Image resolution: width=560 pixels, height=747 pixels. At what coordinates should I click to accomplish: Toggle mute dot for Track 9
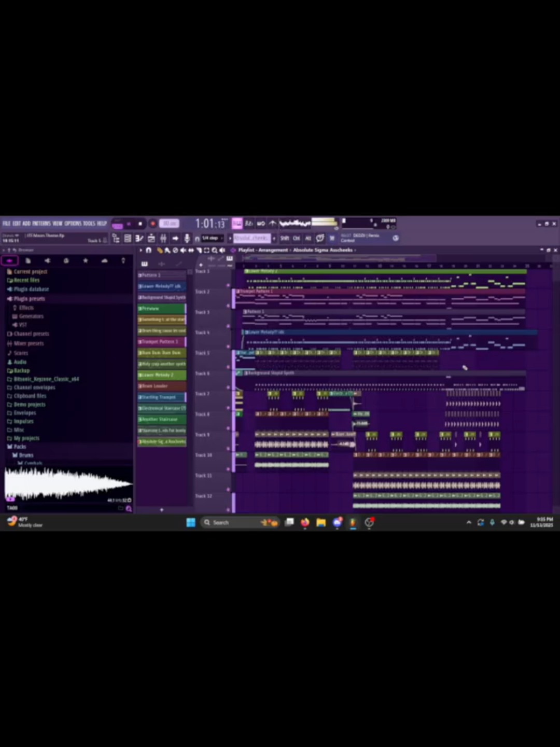point(228,448)
